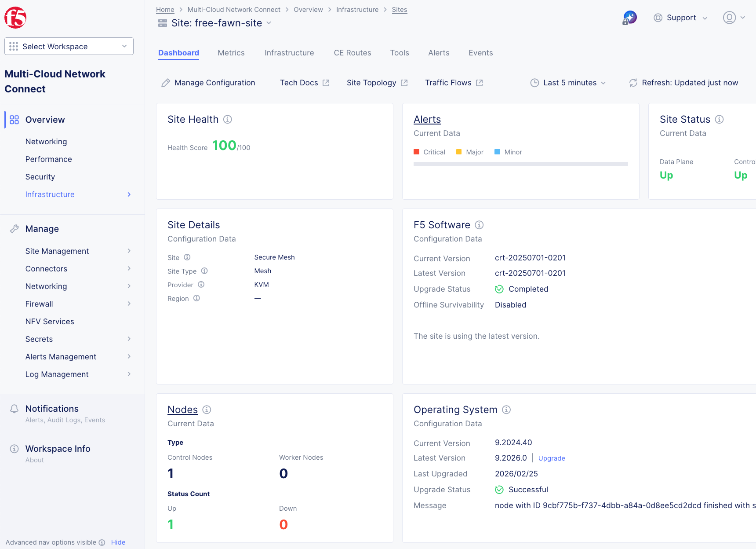Click the Site Health info icon
Image resolution: width=756 pixels, height=549 pixels.
pos(228,119)
